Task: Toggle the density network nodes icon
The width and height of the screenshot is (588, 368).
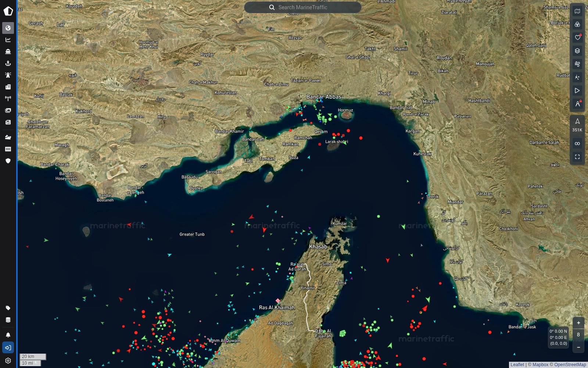Action: coord(577,77)
